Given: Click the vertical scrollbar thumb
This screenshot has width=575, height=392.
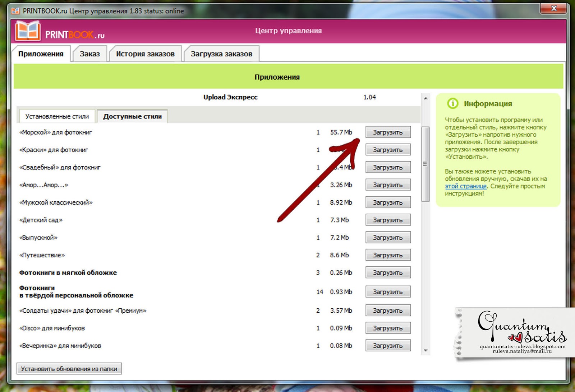Looking at the screenshot, I should coord(425,164).
